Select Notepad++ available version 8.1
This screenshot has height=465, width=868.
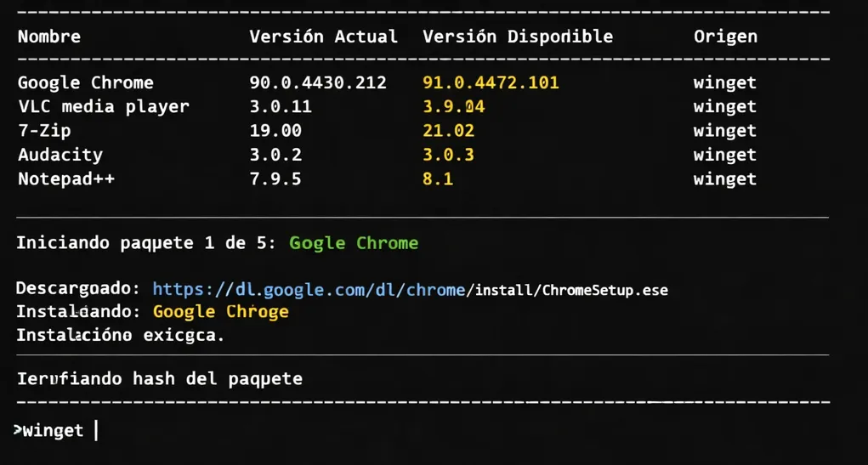tap(438, 179)
